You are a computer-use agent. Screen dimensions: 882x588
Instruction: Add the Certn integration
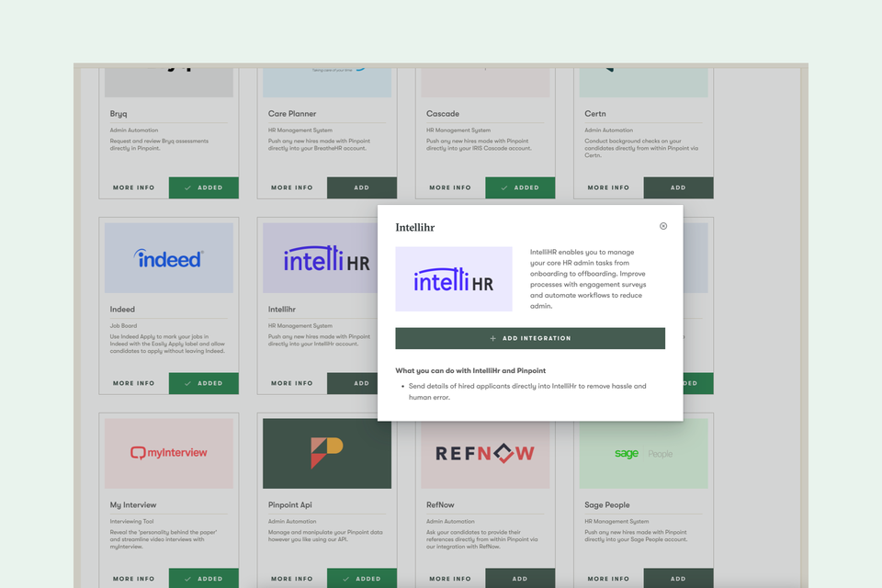click(x=678, y=188)
